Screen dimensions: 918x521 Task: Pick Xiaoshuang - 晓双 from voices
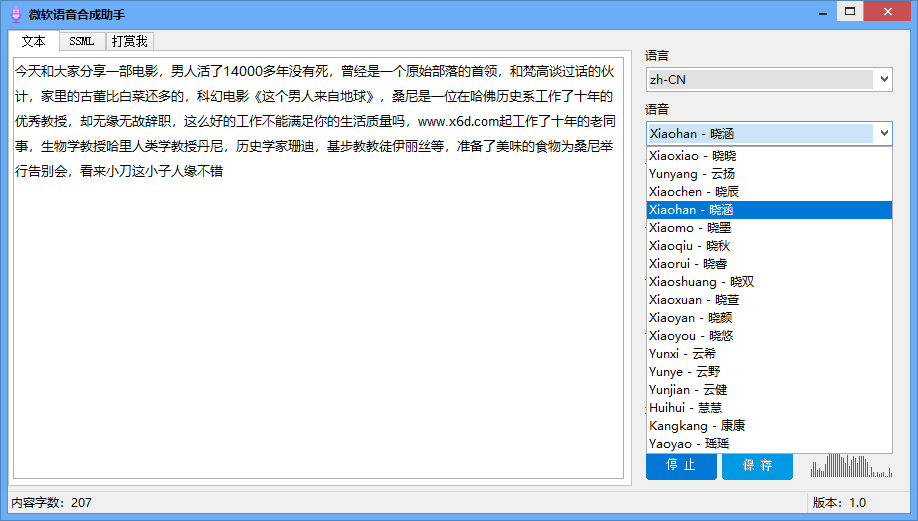[701, 282]
